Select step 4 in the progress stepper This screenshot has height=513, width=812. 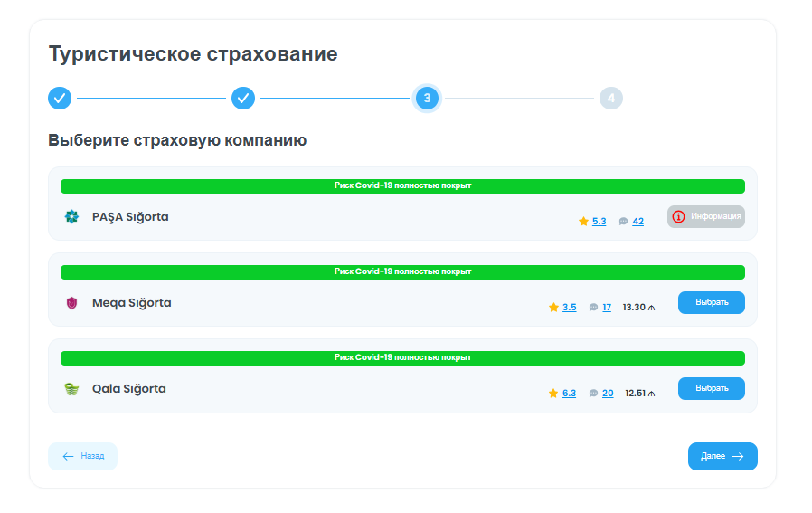(610, 98)
